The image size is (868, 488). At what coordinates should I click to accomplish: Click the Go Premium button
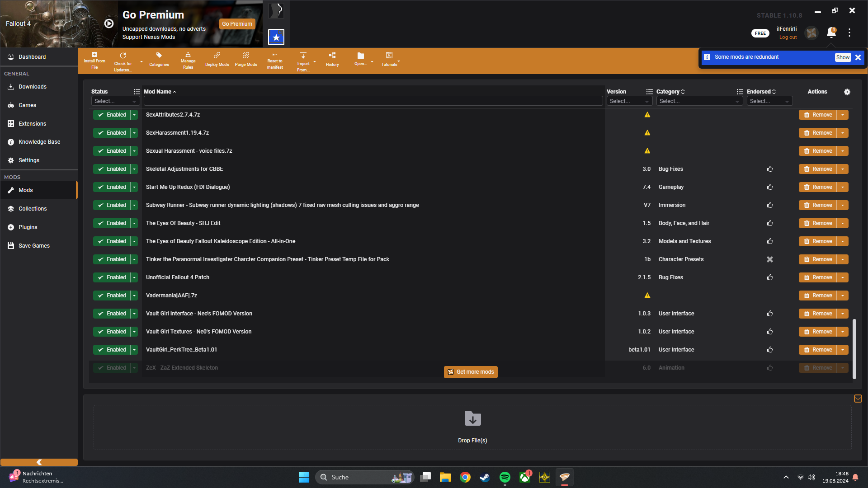pos(237,24)
